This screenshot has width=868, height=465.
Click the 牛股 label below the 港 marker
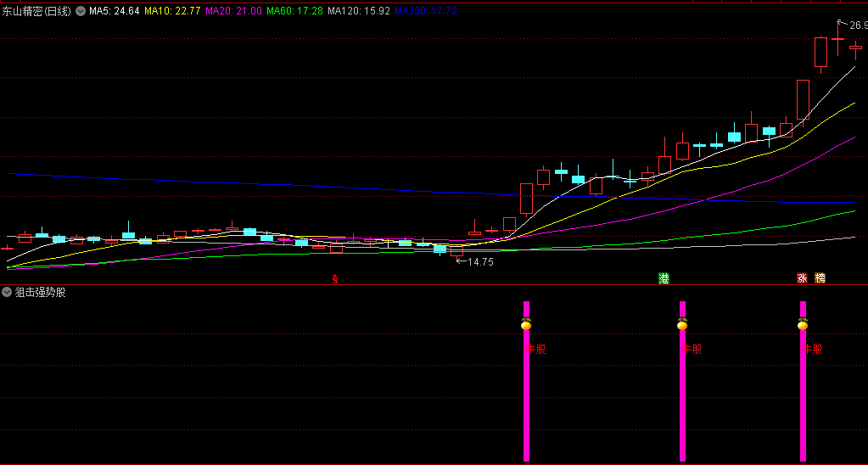[692, 350]
